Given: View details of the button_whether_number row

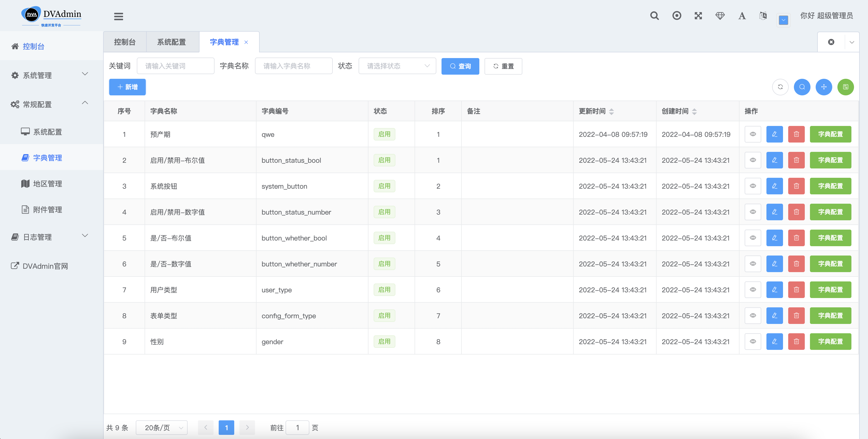Looking at the screenshot, I should [x=753, y=264].
